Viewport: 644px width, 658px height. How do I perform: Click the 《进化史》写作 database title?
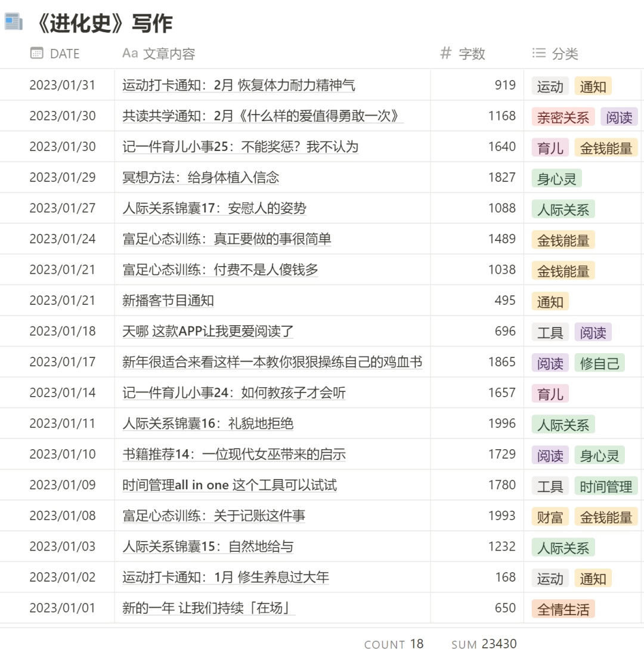(x=104, y=23)
